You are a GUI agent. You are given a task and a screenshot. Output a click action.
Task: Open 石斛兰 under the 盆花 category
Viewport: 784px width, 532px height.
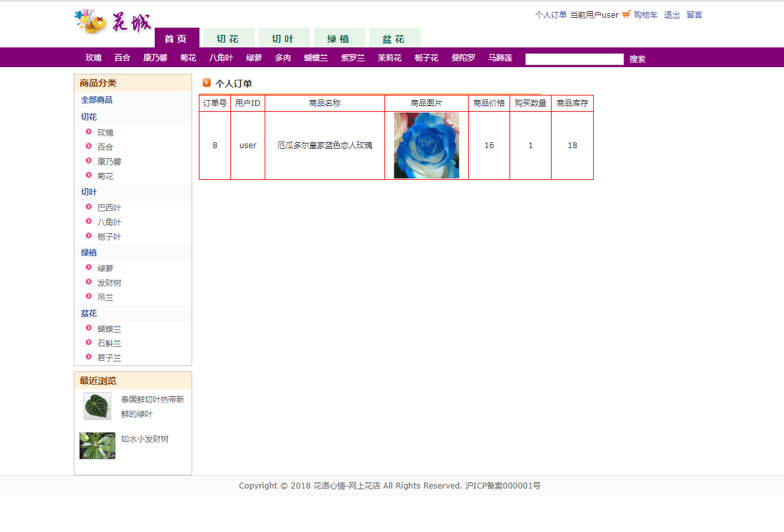point(109,343)
